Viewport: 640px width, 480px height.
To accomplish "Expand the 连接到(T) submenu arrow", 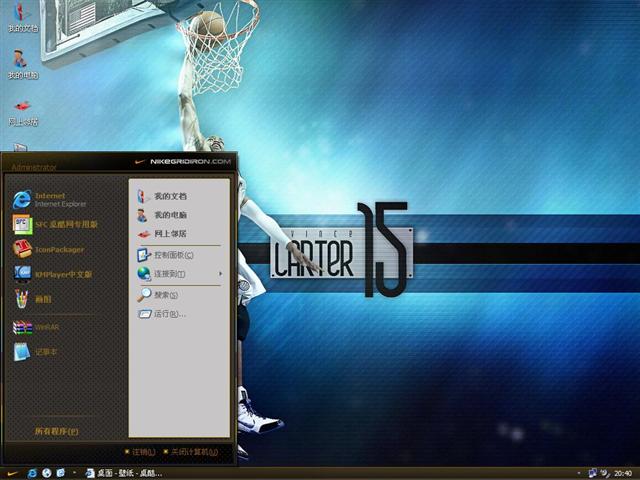I will tap(220, 273).
